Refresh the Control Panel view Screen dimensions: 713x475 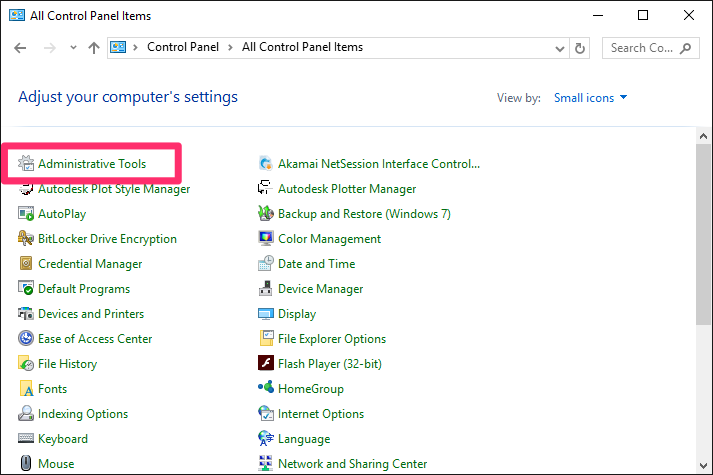[579, 48]
